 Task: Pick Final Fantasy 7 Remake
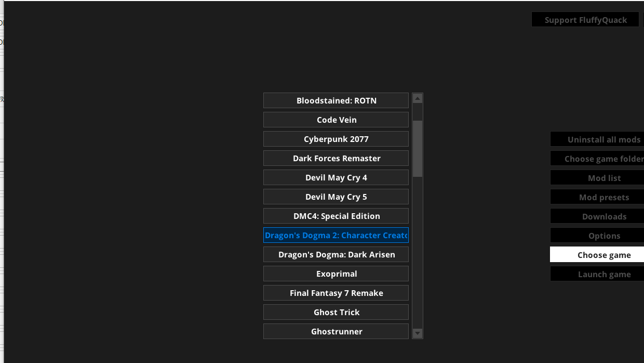(336, 293)
